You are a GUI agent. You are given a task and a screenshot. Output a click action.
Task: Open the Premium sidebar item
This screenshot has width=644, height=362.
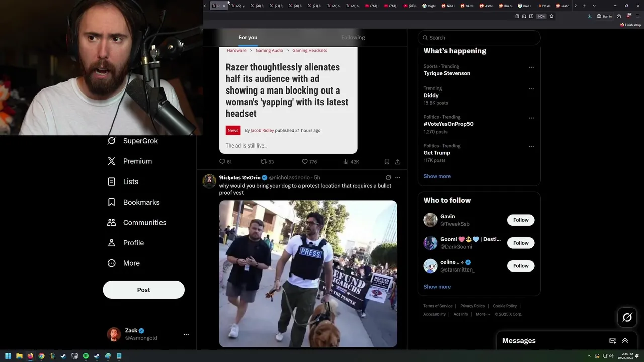tap(130, 161)
